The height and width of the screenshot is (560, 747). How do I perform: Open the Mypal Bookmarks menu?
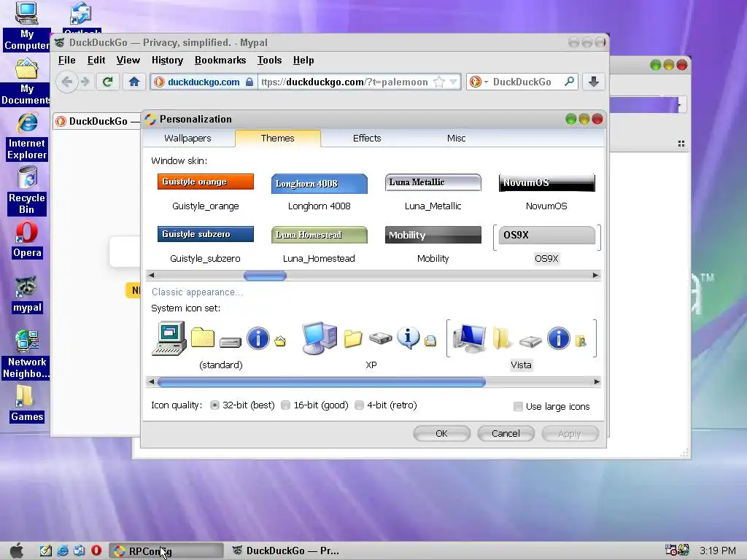(x=220, y=60)
